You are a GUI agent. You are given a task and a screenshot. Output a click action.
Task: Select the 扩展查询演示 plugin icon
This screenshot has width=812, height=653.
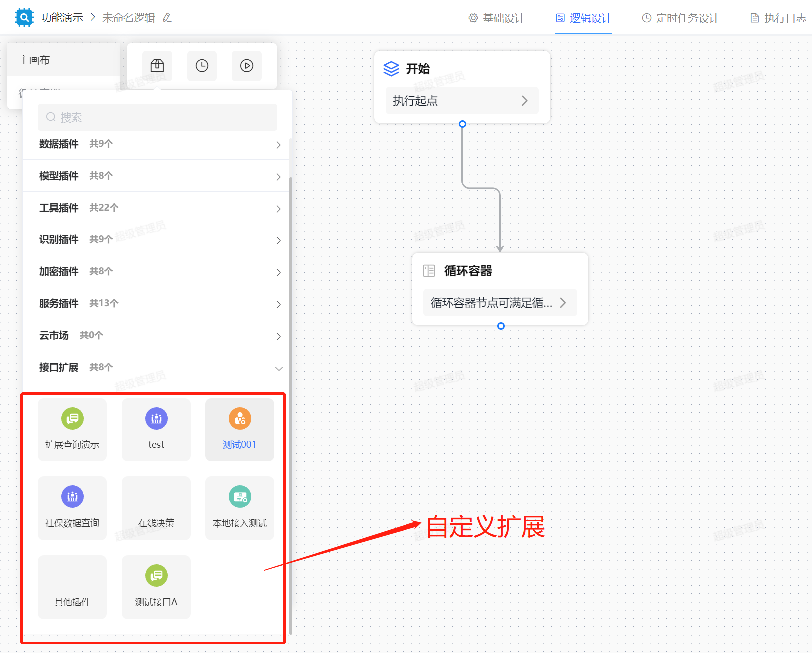click(72, 418)
